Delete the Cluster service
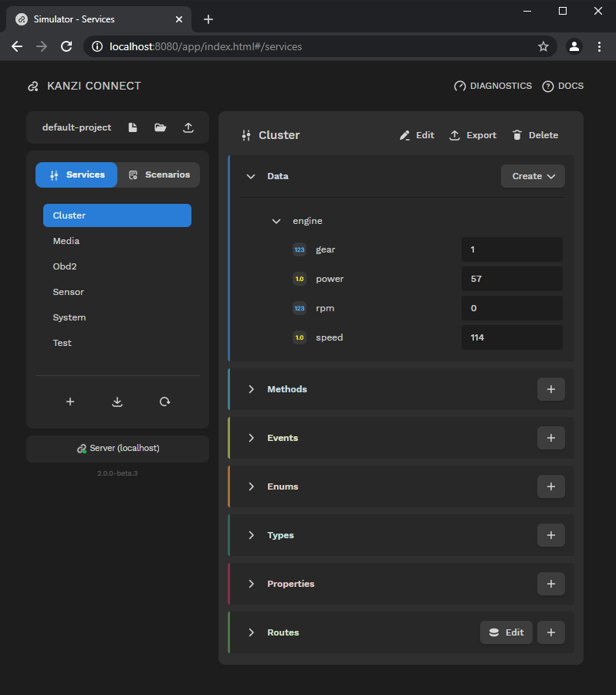The height and width of the screenshot is (695, 616). tap(535, 134)
